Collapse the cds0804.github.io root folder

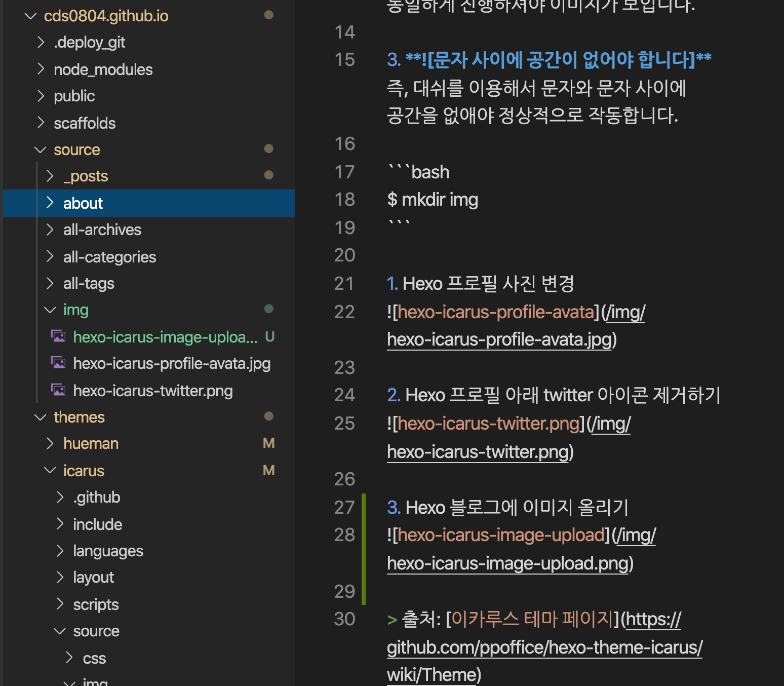31,16
